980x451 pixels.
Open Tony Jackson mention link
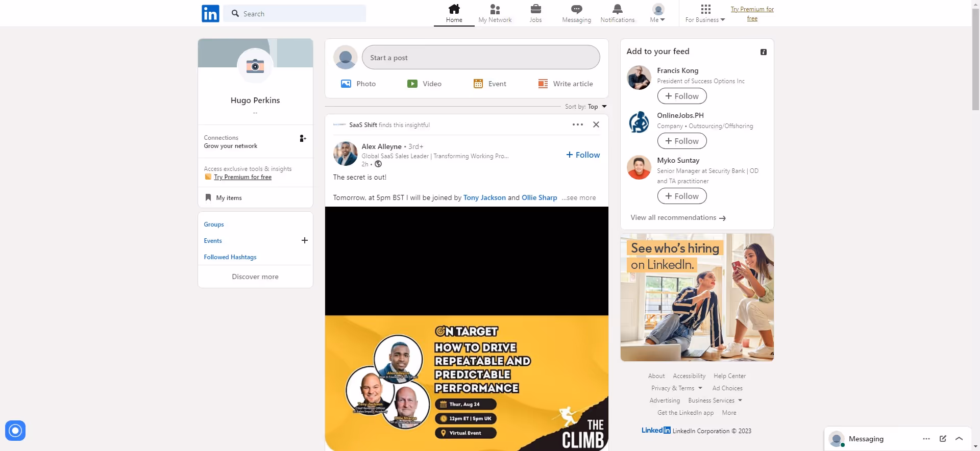484,197
